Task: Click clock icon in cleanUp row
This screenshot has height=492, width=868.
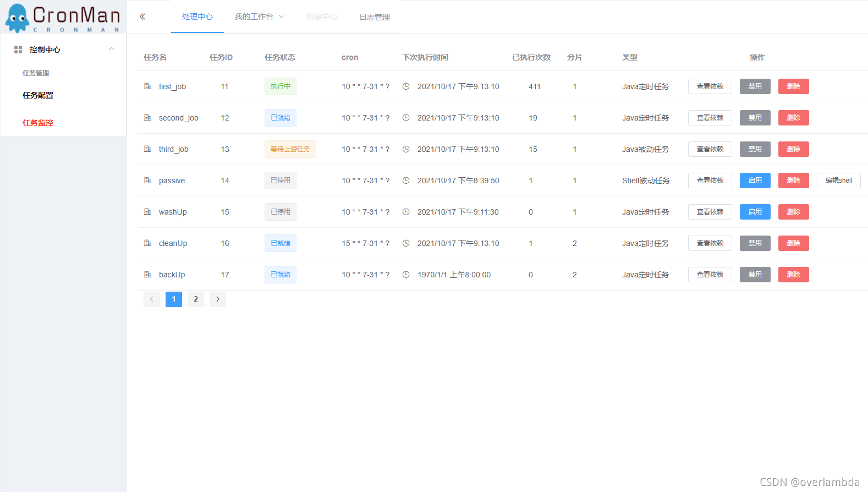Action: [406, 243]
